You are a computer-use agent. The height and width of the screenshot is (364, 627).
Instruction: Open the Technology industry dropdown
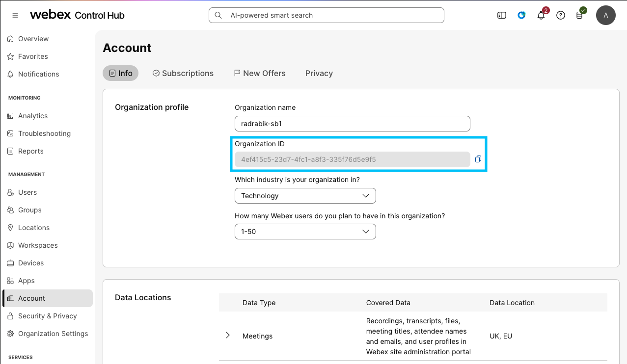click(x=305, y=196)
